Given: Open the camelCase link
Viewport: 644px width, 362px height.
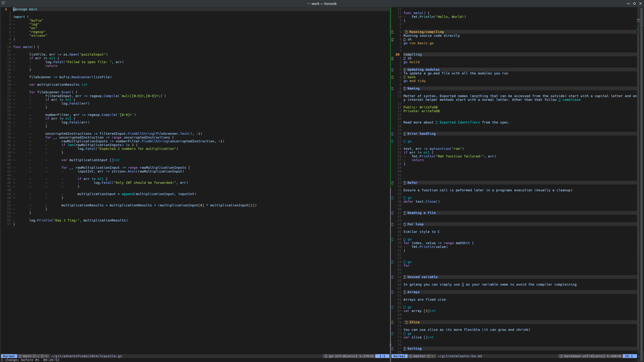Looking at the screenshot, I should click(x=571, y=100).
